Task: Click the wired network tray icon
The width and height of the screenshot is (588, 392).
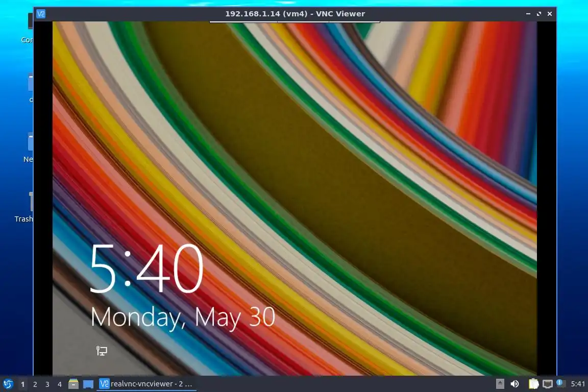Action: [548, 384]
